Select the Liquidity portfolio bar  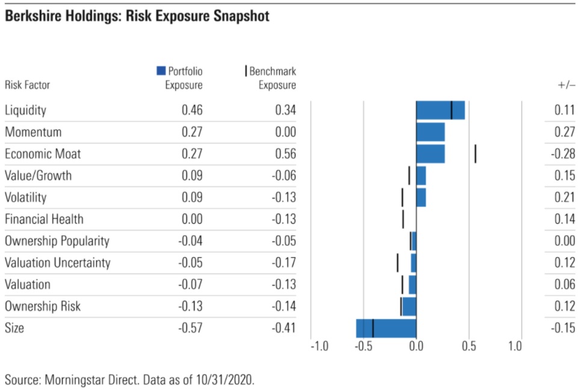tap(441, 110)
